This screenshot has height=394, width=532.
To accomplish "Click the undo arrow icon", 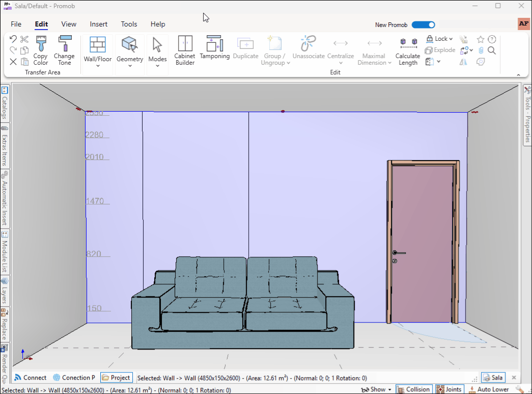I will tap(13, 39).
